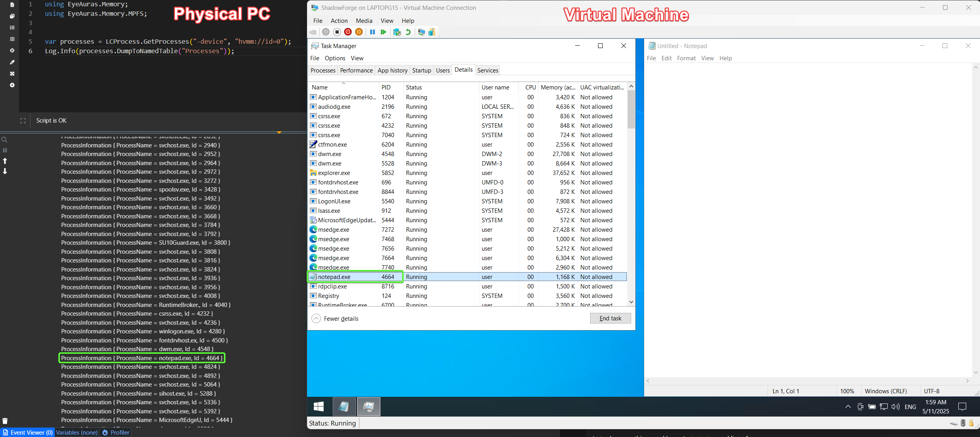The height and width of the screenshot is (437, 980).
Task: Sort by PID column header
Action: (390, 87)
